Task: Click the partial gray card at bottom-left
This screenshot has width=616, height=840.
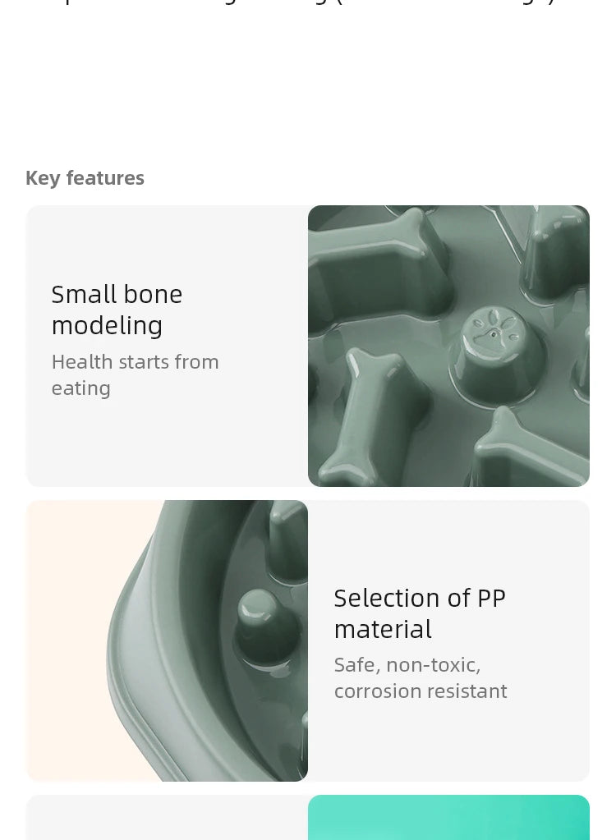Action: click(167, 817)
